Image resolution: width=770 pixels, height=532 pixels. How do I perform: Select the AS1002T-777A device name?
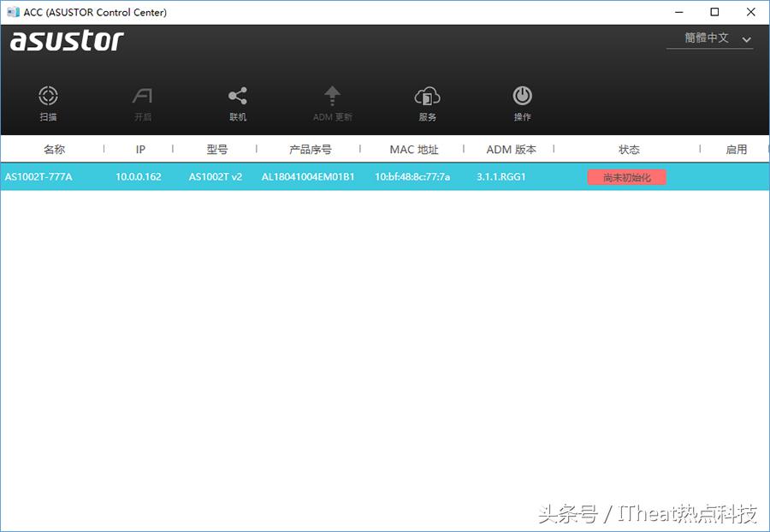click(x=38, y=177)
